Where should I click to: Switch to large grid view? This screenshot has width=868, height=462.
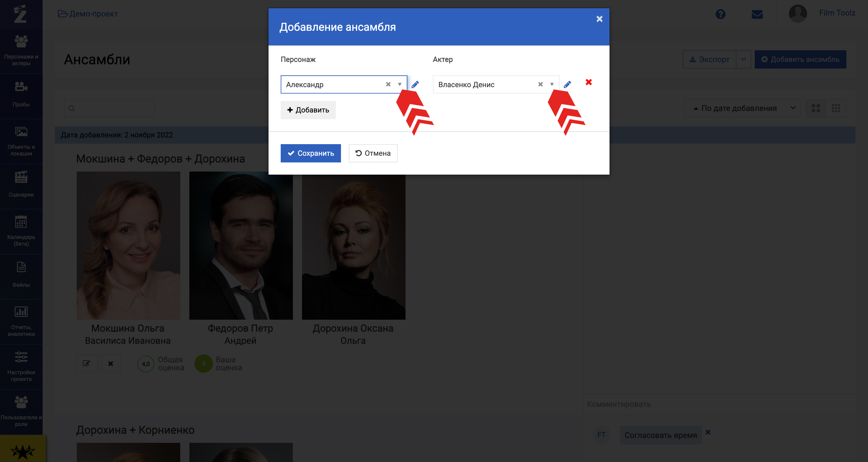pyautogui.click(x=816, y=108)
